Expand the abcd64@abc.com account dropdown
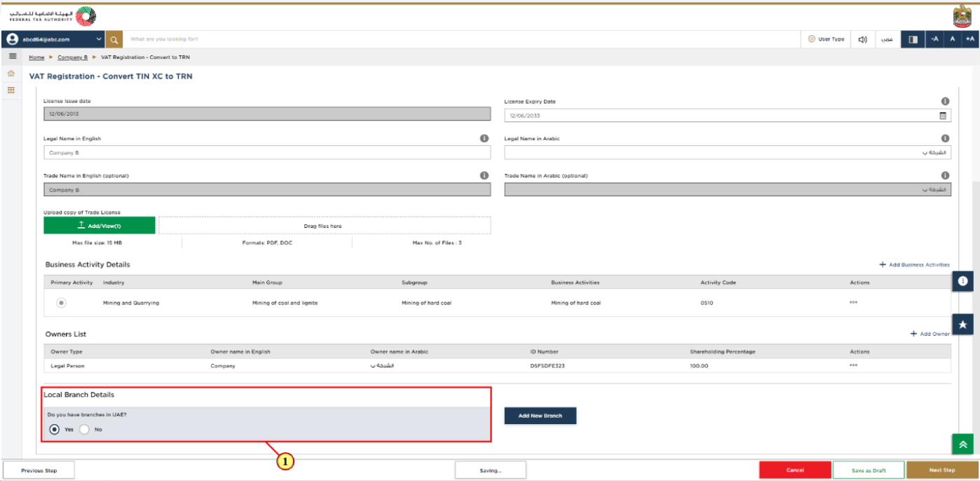980x481 pixels. (99, 39)
